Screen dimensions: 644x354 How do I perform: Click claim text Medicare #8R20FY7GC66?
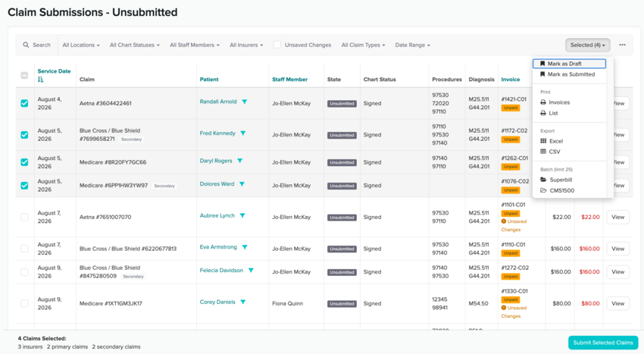pos(113,162)
